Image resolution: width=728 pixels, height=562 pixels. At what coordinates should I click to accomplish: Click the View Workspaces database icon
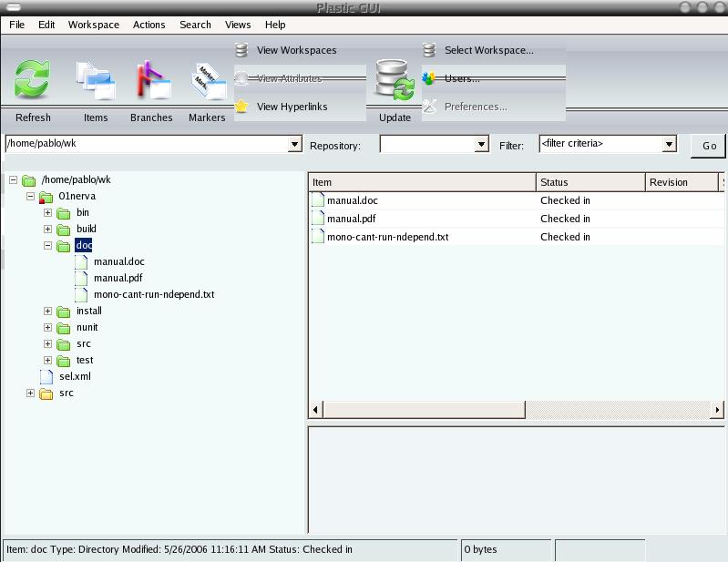point(241,50)
